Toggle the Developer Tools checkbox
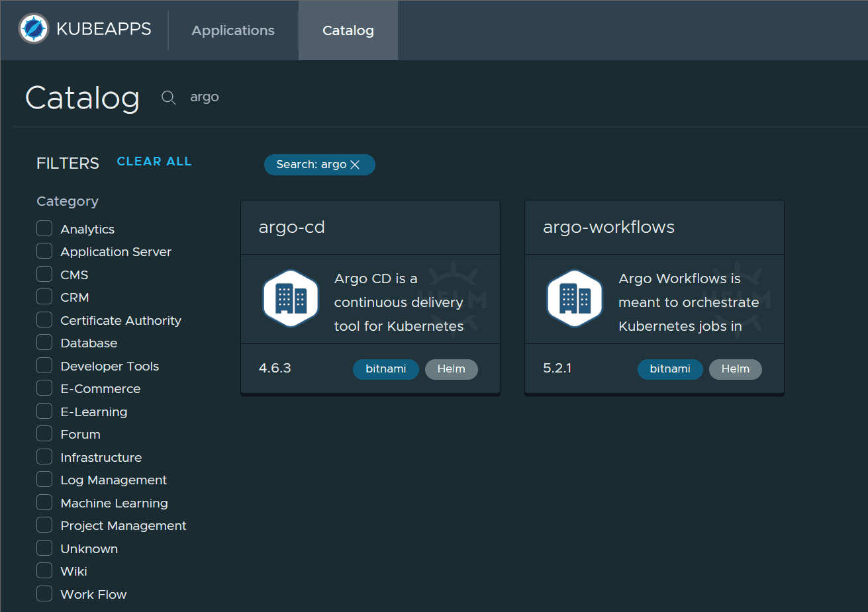This screenshot has width=868, height=612. (x=44, y=366)
